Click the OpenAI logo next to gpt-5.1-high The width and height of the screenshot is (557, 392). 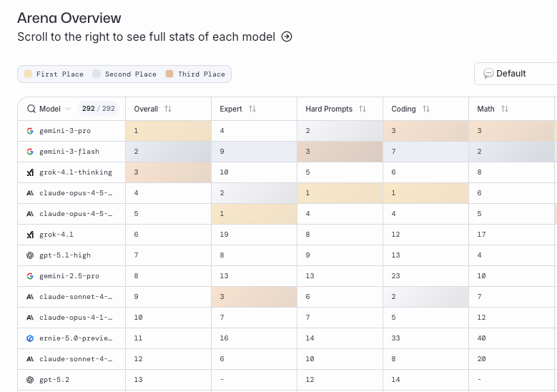(x=30, y=255)
